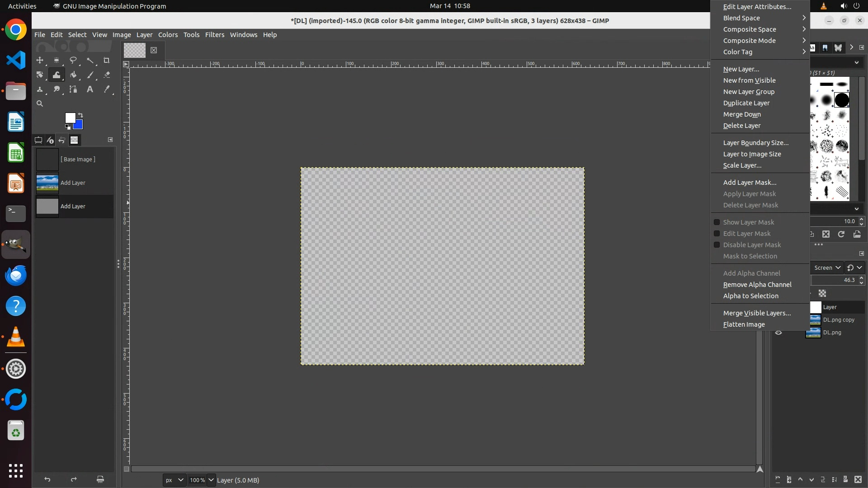Open the Undo History tab

click(62, 140)
